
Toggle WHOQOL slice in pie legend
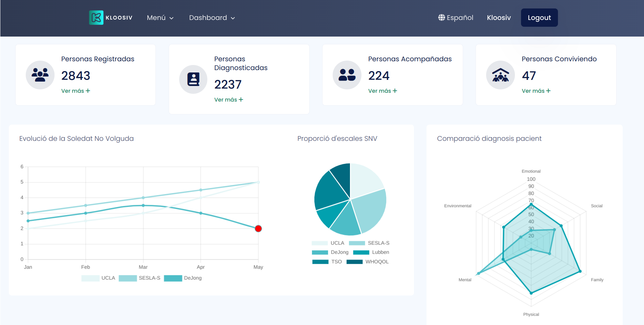coord(368,262)
